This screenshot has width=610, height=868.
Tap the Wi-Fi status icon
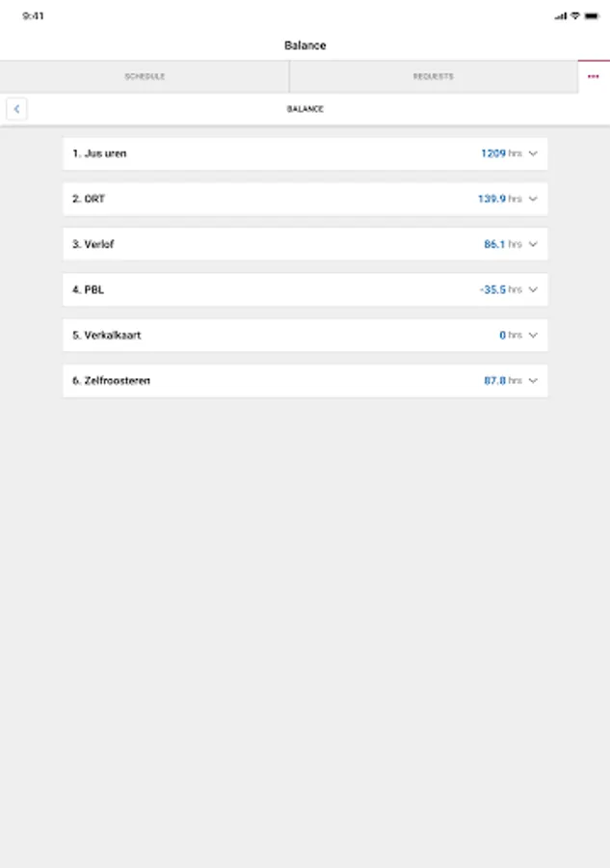pos(575,16)
